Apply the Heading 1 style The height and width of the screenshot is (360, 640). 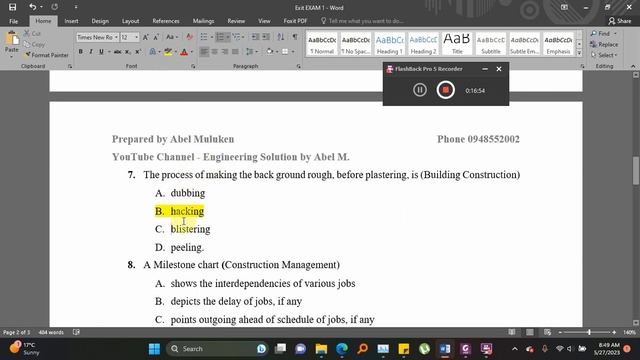tap(389, 44)
